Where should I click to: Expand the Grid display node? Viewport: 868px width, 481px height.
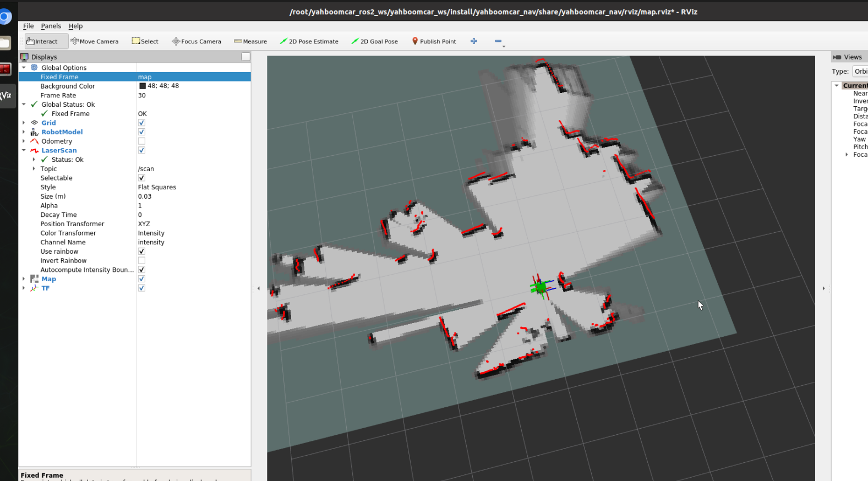pos(24,123)
